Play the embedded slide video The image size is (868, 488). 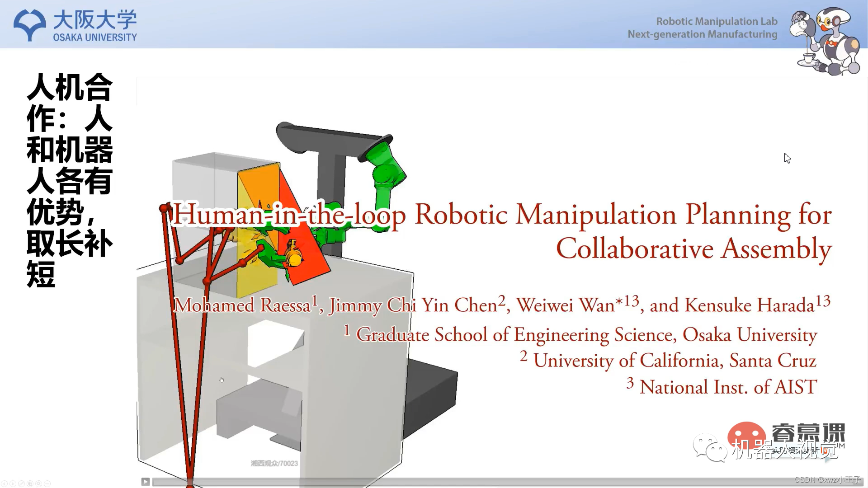(146, 482)
